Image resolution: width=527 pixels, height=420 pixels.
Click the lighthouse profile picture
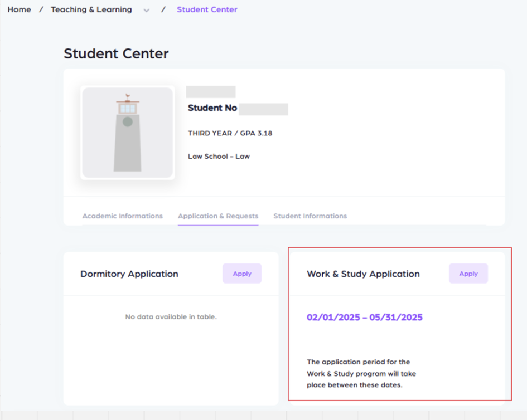128,133
